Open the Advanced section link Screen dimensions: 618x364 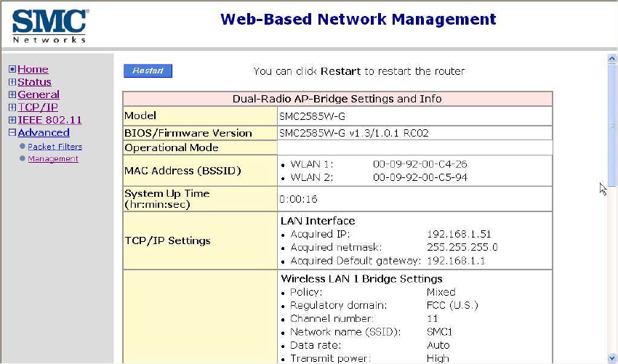tap(44, 132)
